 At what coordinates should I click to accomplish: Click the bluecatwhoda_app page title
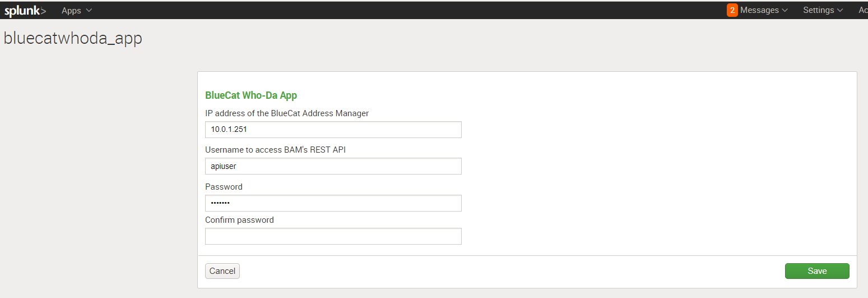pos(73,38)
